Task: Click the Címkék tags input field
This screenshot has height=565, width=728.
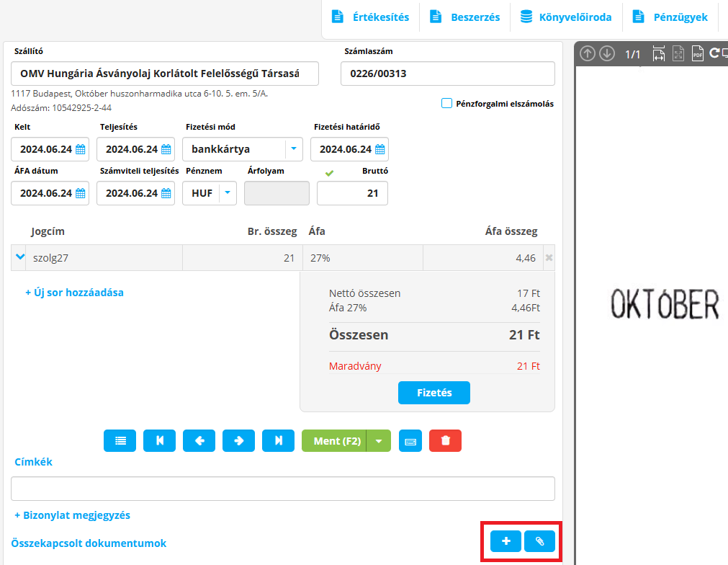Action: pos(282,489)
